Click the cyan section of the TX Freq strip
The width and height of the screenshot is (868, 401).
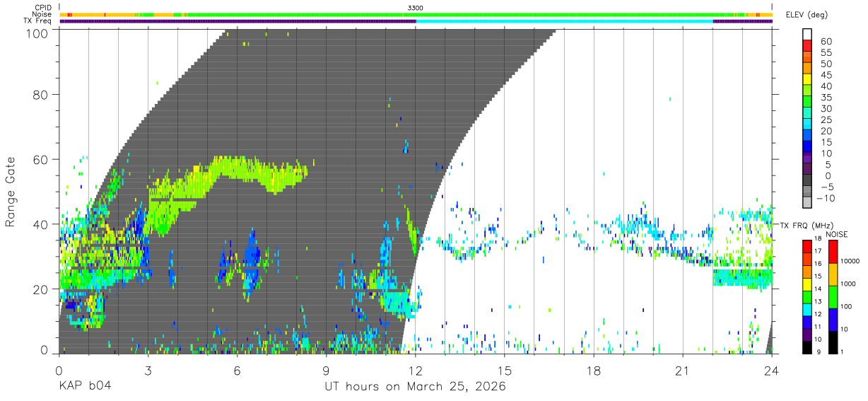tap(564, 21)
